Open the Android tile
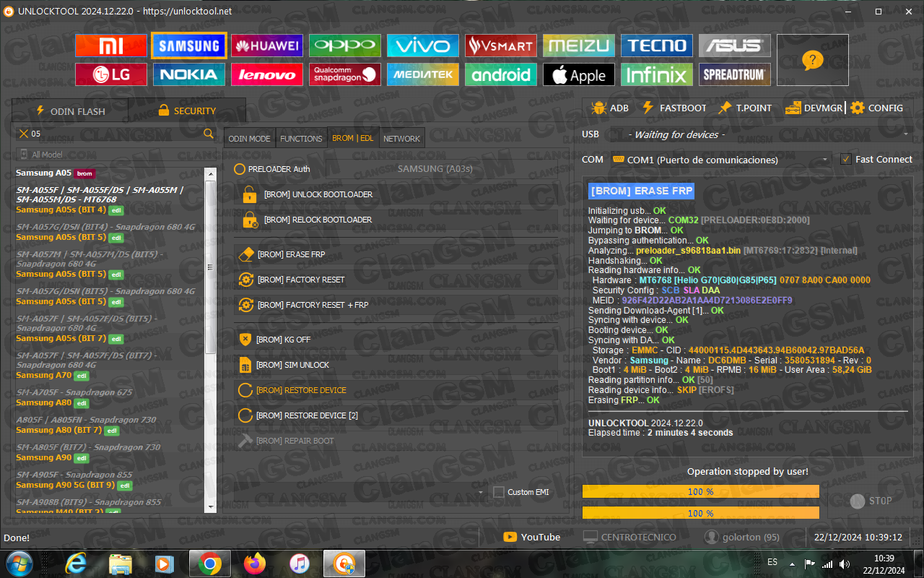 pyautogui.click(x=501, y=74)
